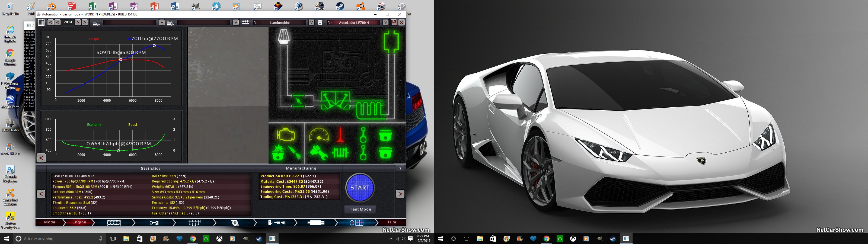Open the Xbox app on left taskbar
Viewport: 868px width, 244px height.
pos(219,239)
